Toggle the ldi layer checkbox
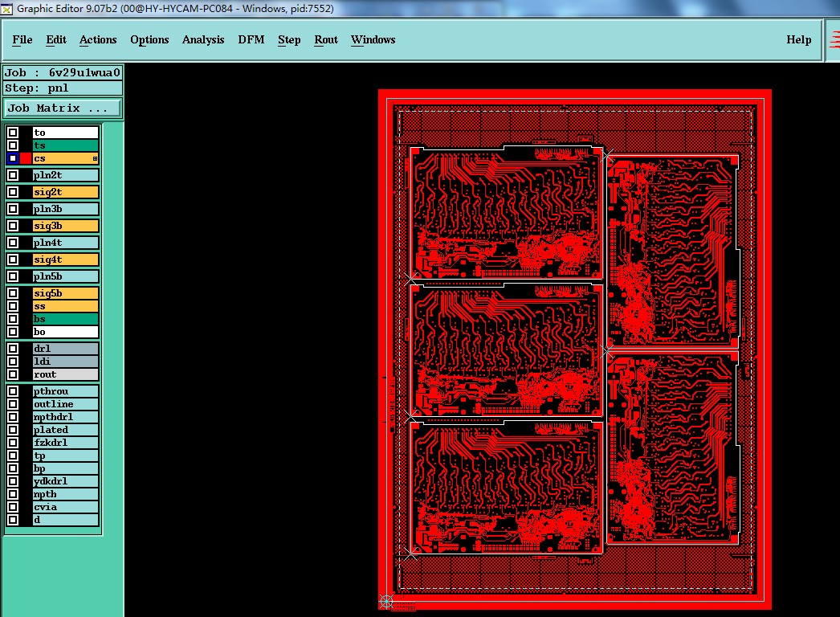Image resolution: width=840 pixels, height=617 pixels. 13,362
